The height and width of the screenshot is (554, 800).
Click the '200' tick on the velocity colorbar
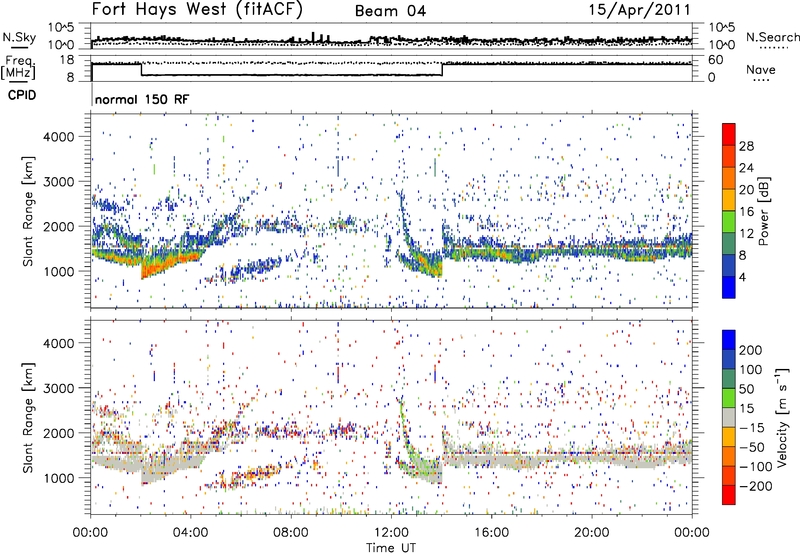click(751, 350)
